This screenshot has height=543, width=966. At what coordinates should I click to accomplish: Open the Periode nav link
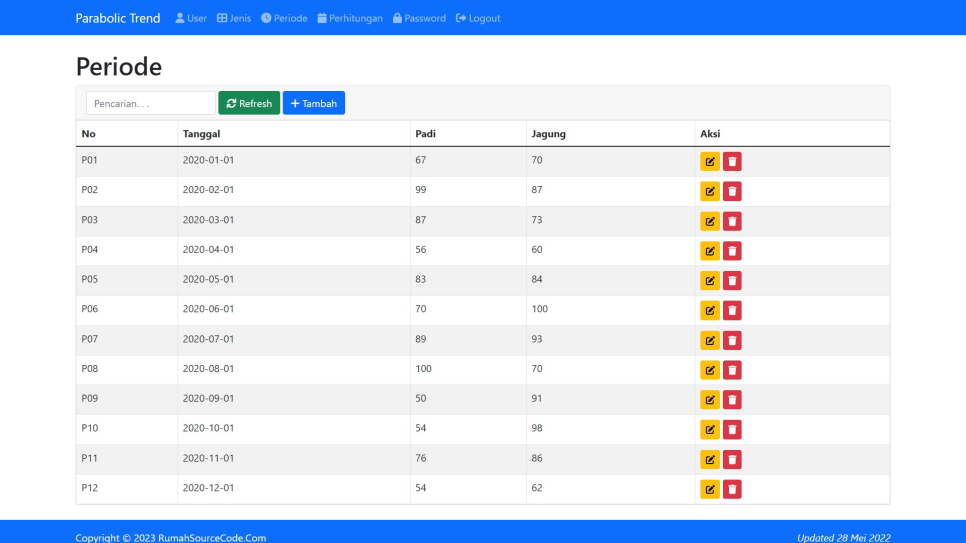(284, 18)
